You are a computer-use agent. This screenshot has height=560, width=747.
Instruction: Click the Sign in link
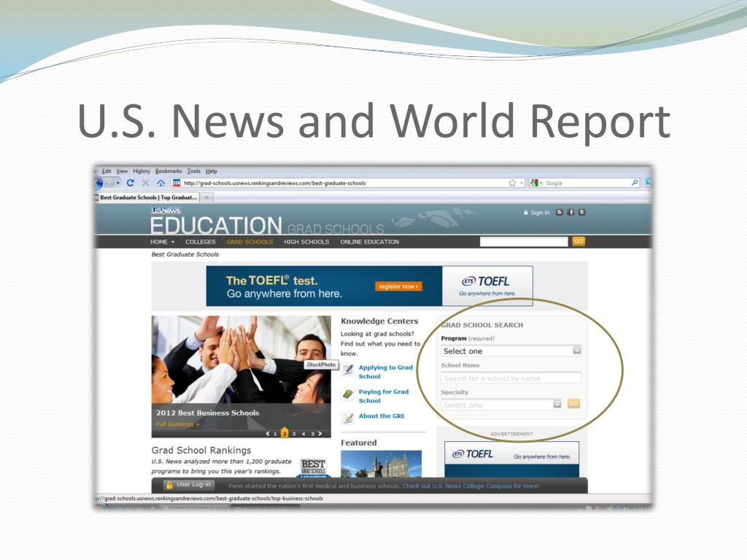click(x=540, y=212)
